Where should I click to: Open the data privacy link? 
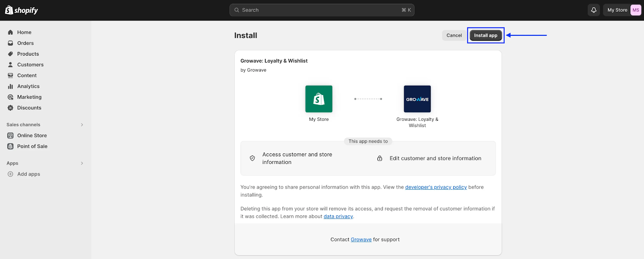[338, 216]
